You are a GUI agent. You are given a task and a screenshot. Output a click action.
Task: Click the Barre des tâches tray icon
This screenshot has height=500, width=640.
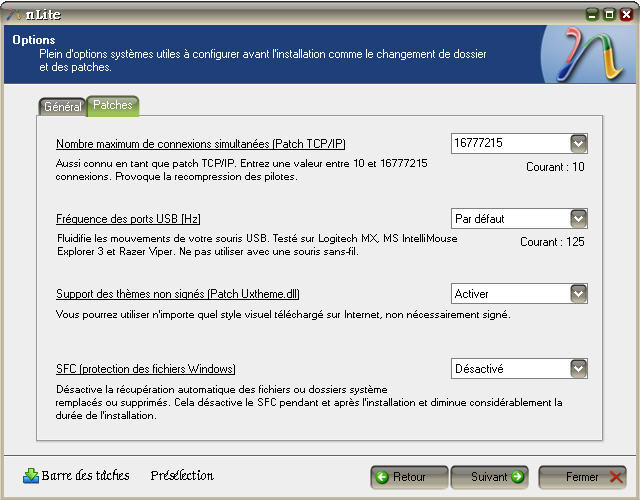click(x=31, y=476)
